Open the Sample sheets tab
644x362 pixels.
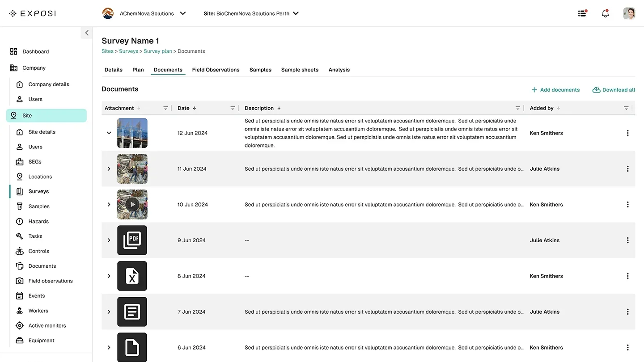pos(300,69)
